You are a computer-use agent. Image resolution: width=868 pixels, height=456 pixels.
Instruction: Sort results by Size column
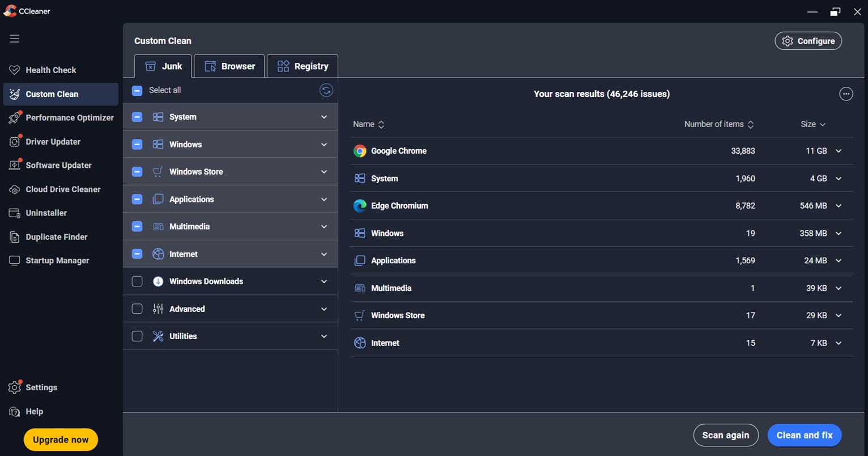(813, 124)
